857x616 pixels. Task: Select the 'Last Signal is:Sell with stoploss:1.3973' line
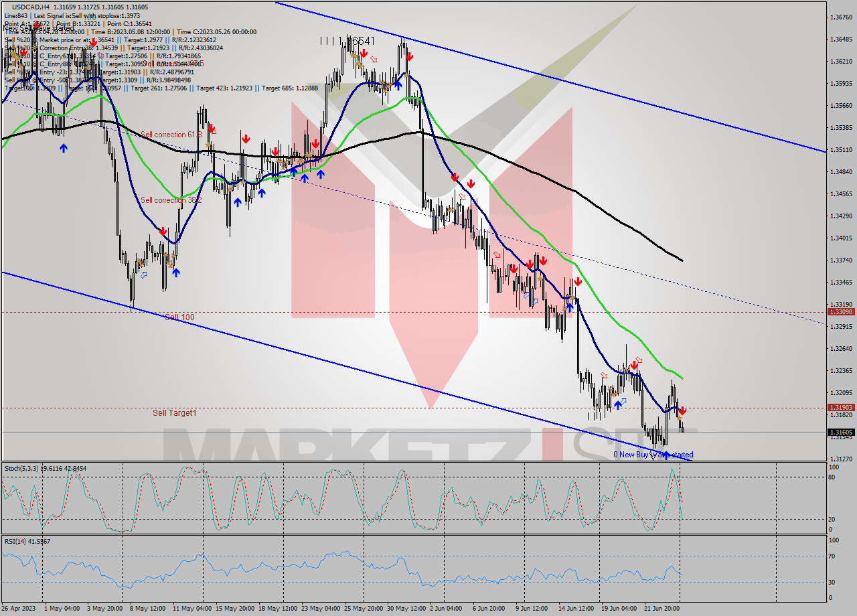tap(86, 15)
